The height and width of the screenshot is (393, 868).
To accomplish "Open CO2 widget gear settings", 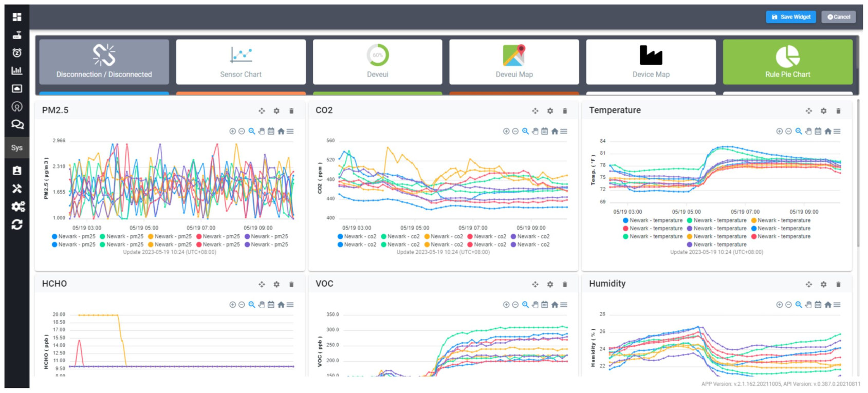I will pyautogui.click(x=550, y=111).
